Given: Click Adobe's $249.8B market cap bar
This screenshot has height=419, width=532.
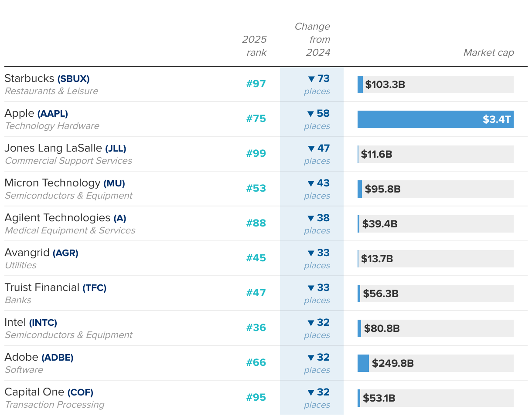Looking at the screenshot, I should point(363,363).
